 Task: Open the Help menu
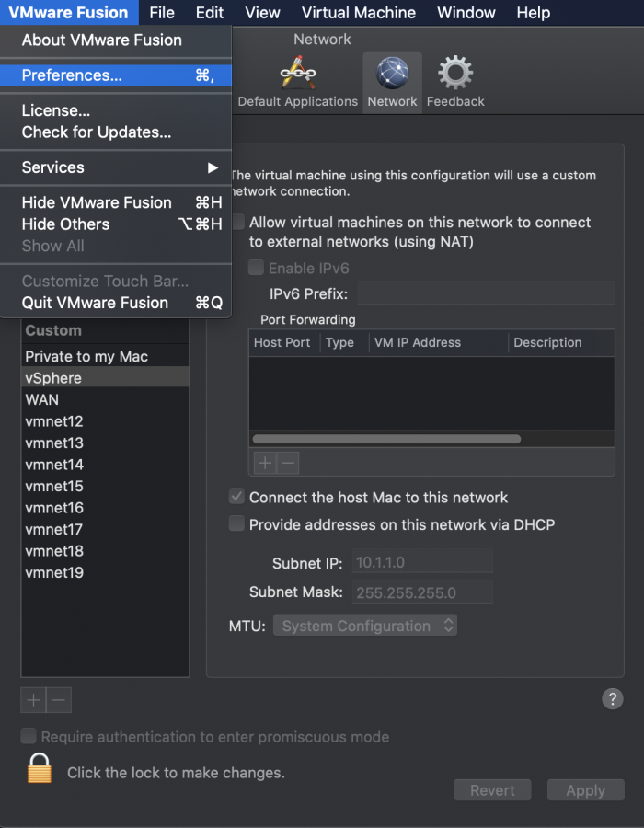point(534,12)
